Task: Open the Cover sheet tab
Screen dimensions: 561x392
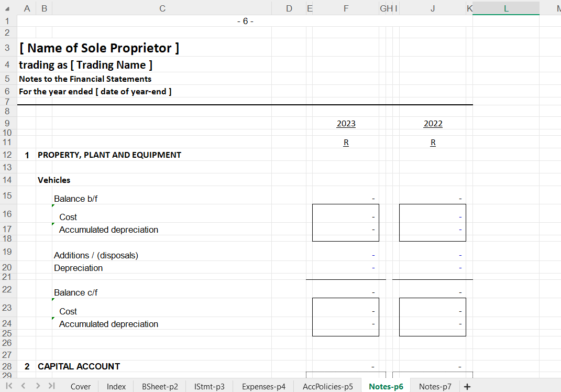Action: click(x=81, y=387)
